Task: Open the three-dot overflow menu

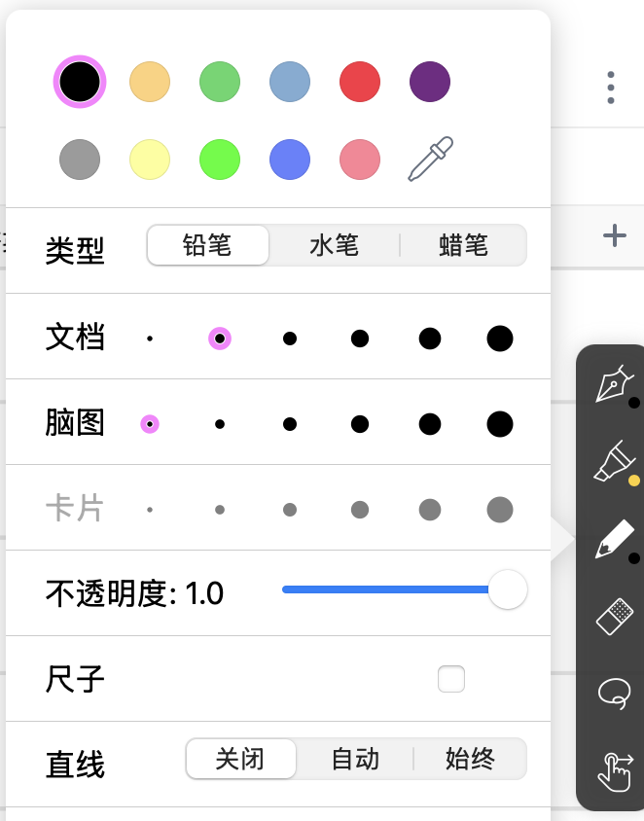Action: [x=610, y=88]
